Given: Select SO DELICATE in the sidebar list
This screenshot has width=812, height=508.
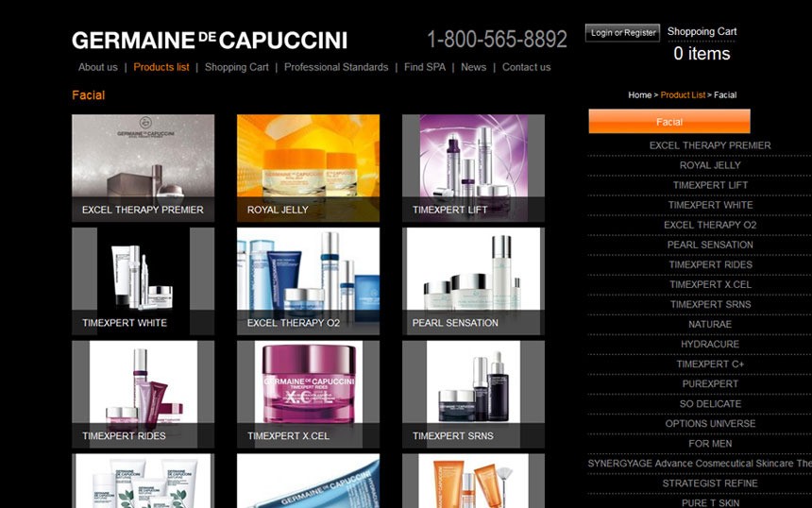Looking at the screenshot, I should pyautogui.click(x=710, y=404).
